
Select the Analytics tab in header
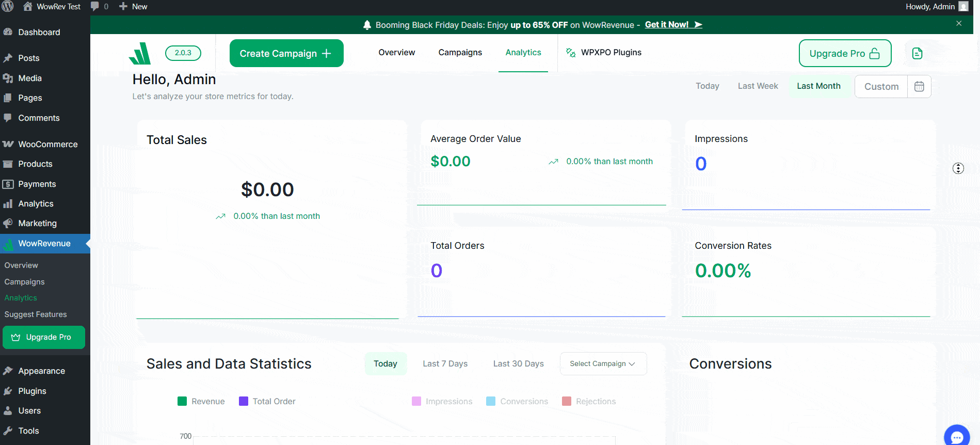pos(523,53)
